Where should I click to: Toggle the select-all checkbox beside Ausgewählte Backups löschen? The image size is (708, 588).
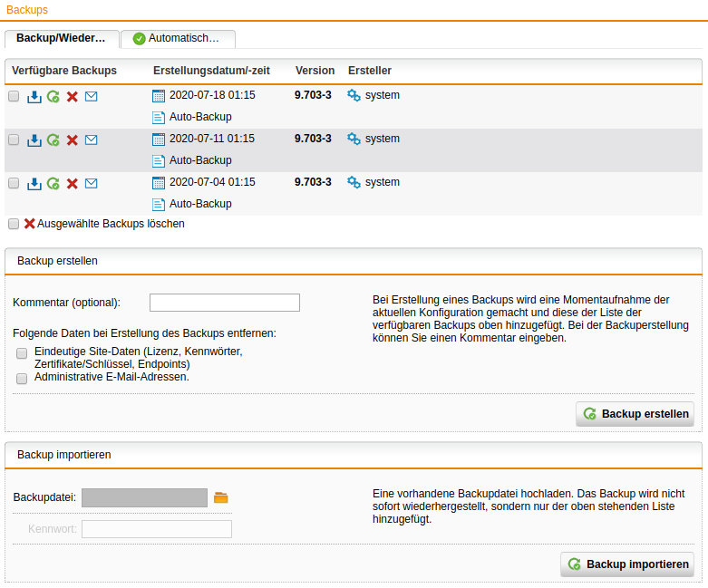[14, 224]
